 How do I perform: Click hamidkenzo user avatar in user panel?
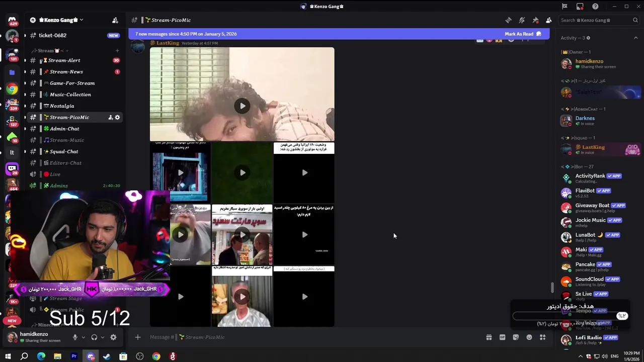click(12, 337)
